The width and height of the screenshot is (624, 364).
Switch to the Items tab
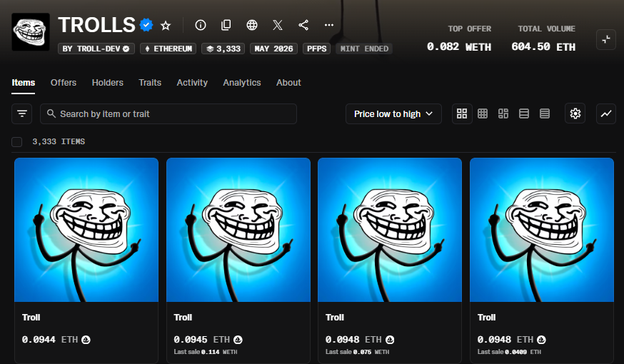(x=23, y=83)
